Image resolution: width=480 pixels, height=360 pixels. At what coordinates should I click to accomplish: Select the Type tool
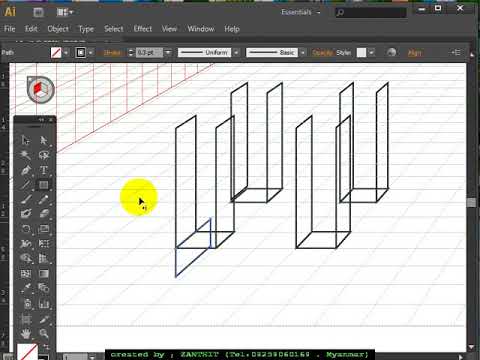44,170
